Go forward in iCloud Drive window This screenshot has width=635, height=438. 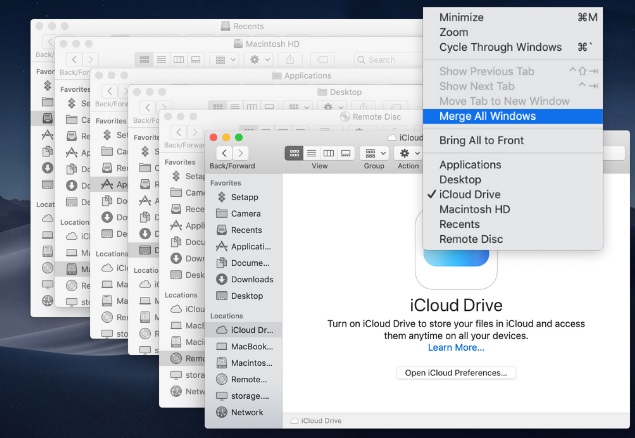coord(241,153)
